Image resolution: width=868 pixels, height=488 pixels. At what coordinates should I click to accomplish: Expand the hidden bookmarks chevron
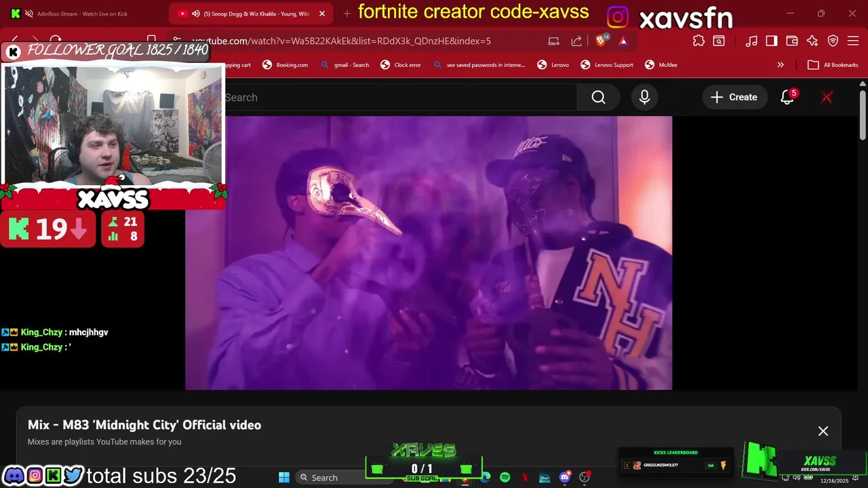coord(781,65)
